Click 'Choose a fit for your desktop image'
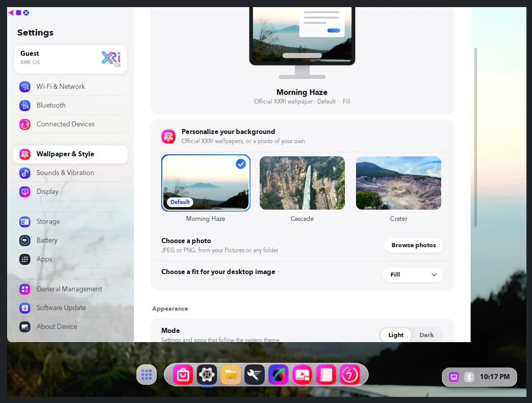The width and height of the screenshot is (532, 403). click(218, 272)
